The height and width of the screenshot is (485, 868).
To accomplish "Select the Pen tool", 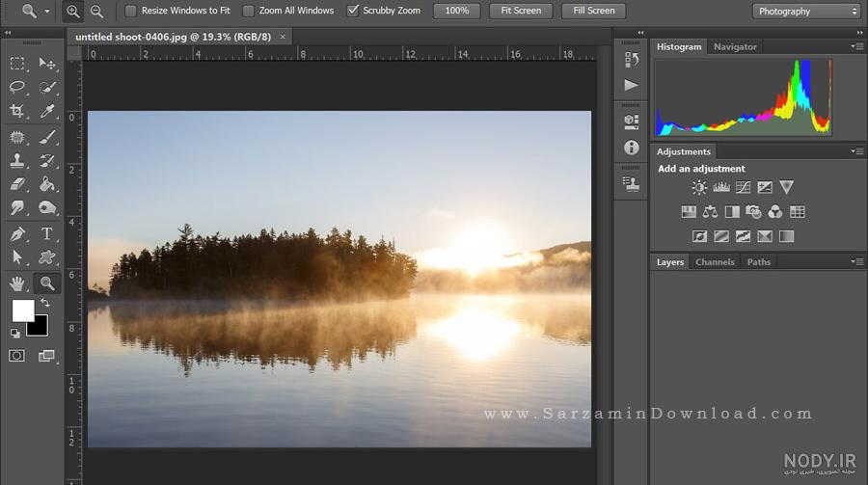I will pyautogui.click(x=17, y=233).
